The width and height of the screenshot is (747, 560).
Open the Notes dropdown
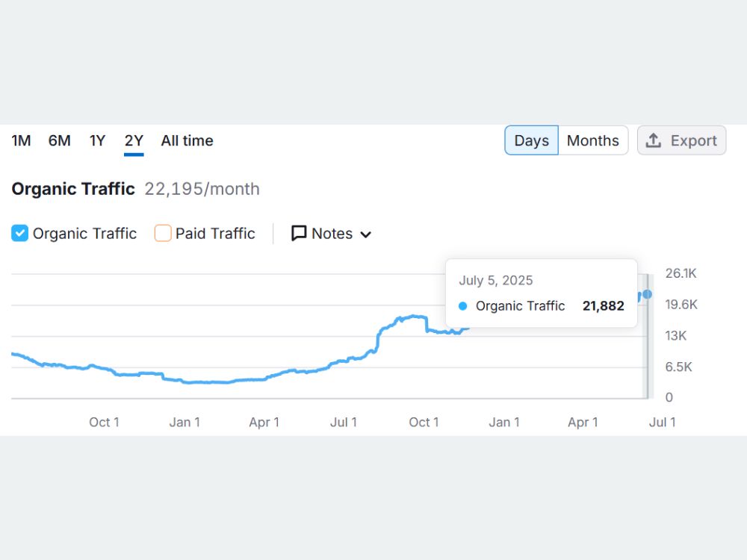pyautogui.click(x=331, y=233)
